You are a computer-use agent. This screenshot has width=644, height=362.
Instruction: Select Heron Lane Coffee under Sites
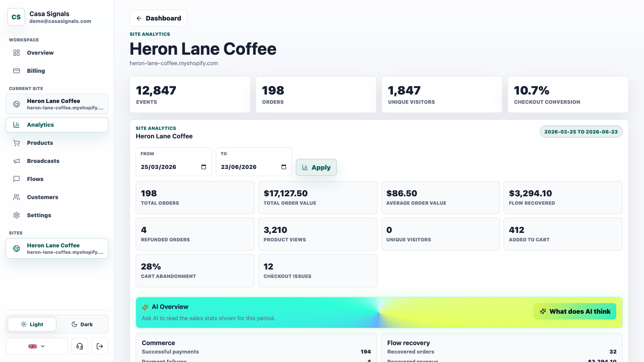point(57,249)
